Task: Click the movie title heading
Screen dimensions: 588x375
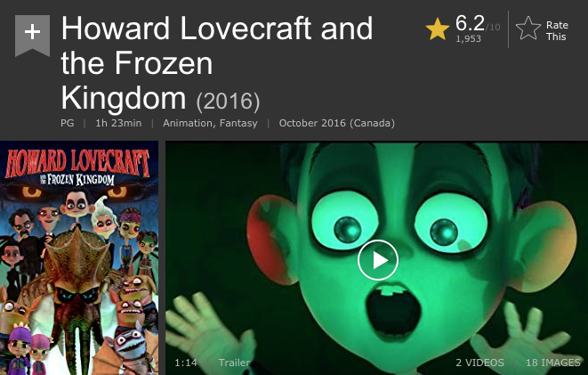Action: (217, 63)
